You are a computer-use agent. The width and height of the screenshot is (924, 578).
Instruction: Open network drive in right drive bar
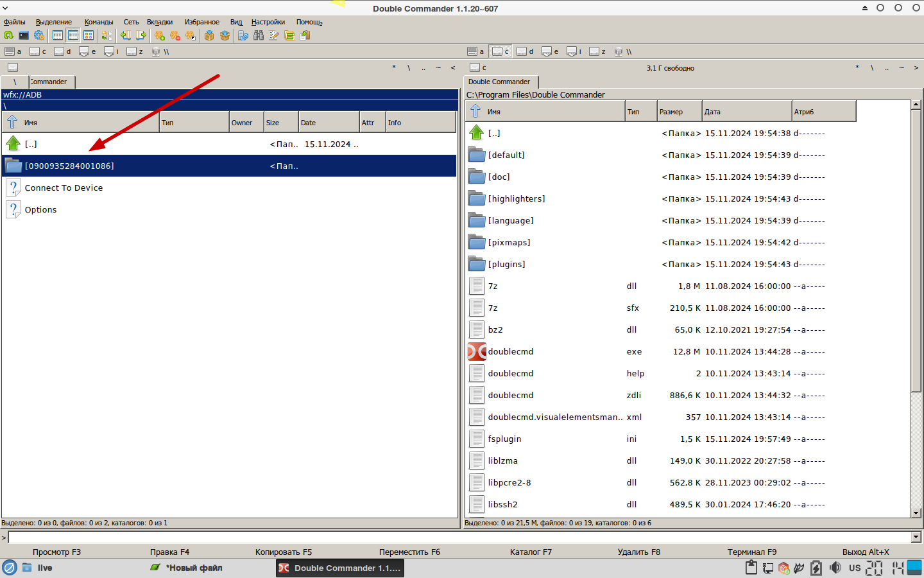(x=623, y=51)
